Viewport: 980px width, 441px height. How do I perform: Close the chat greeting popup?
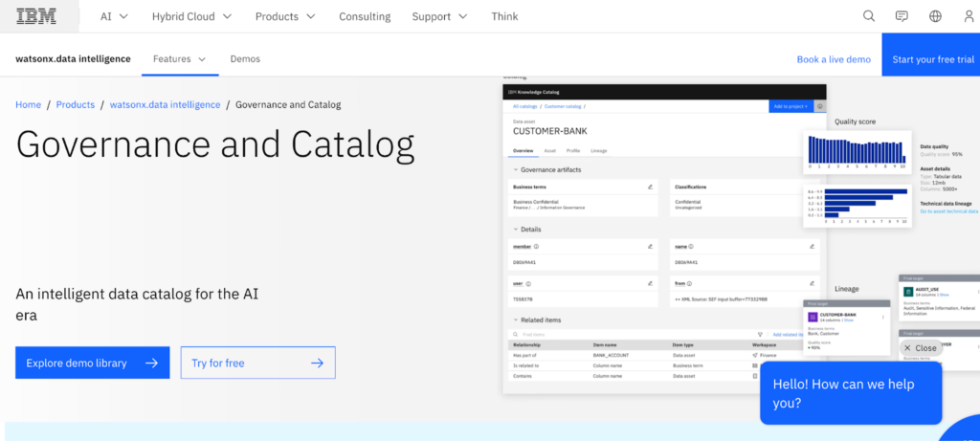(922, 348)
